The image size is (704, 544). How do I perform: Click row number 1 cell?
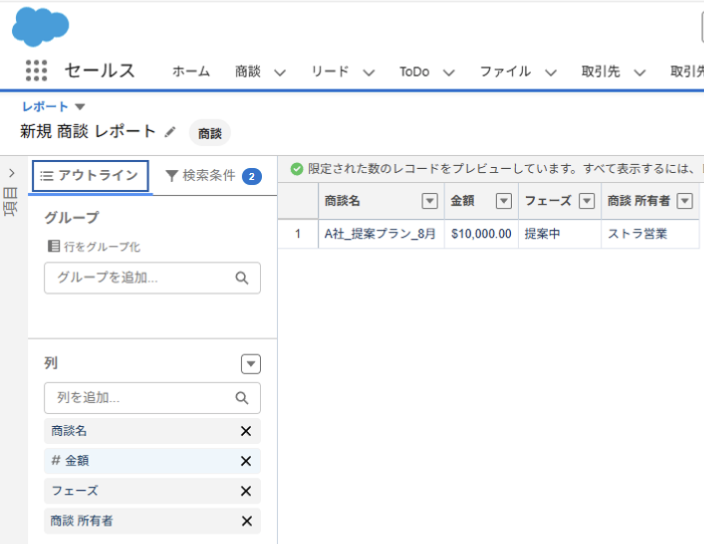pos(298,234)
